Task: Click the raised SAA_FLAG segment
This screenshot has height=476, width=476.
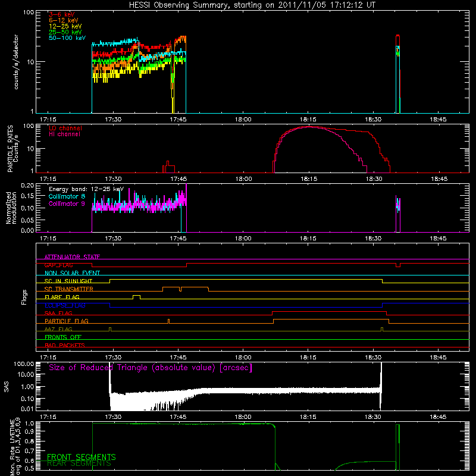Action: (x=330, y=311)
